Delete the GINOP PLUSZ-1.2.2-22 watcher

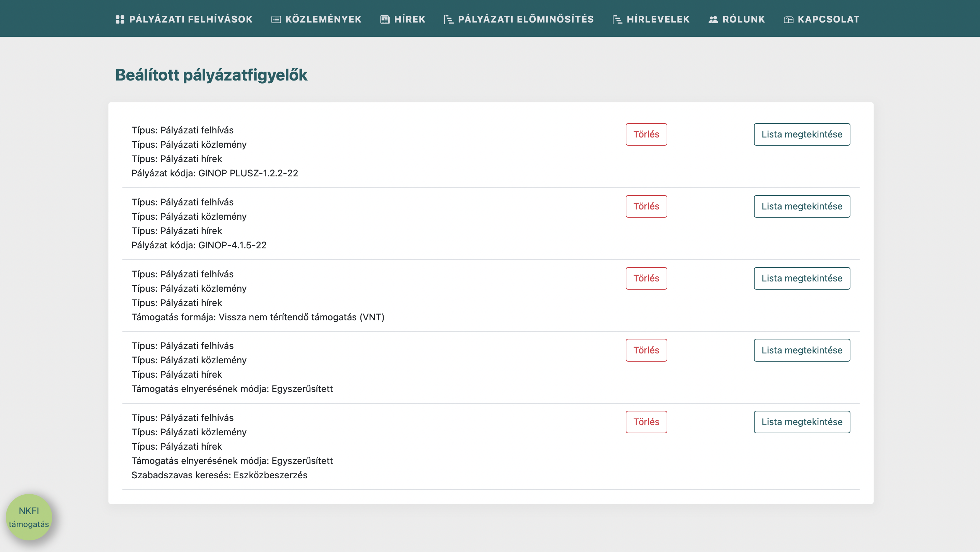pos(646,134)
